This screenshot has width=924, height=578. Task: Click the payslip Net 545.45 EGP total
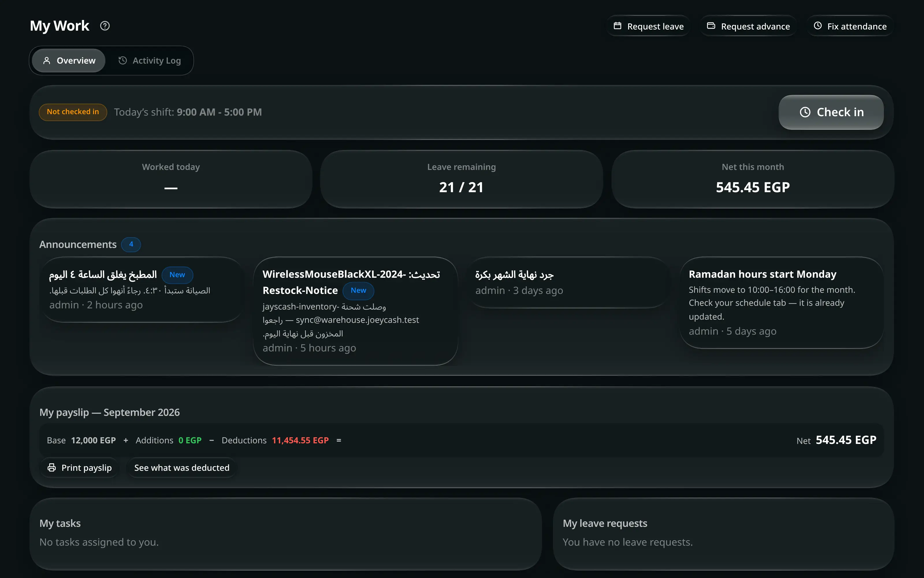846,440
